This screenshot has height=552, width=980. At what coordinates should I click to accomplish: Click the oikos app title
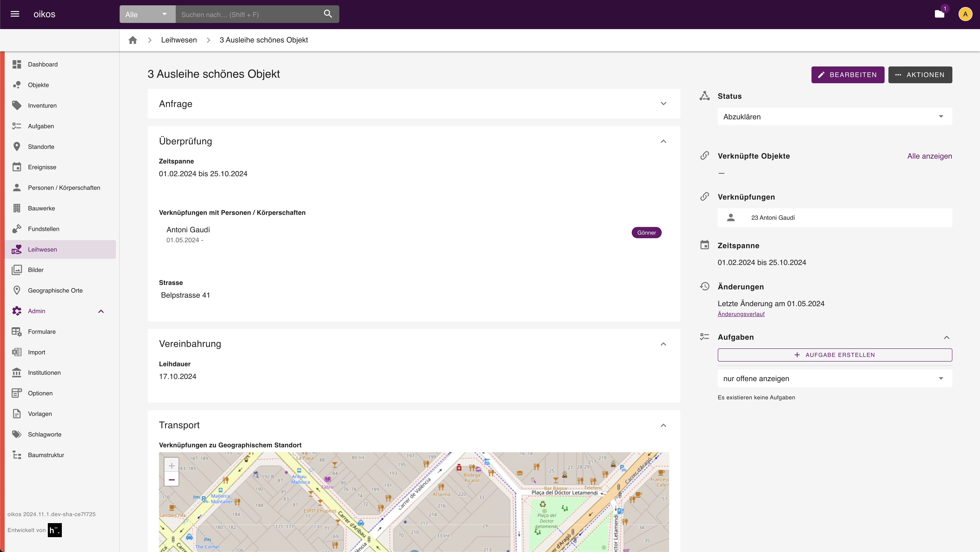[x=44, y=14]
